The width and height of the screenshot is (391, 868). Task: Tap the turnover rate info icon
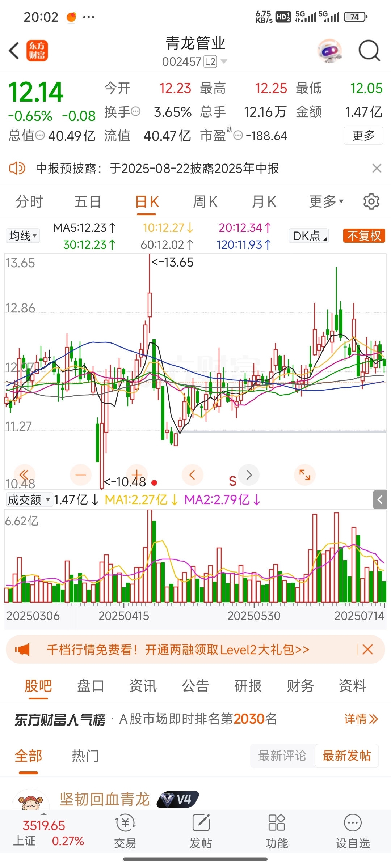[x=136, y=111]
